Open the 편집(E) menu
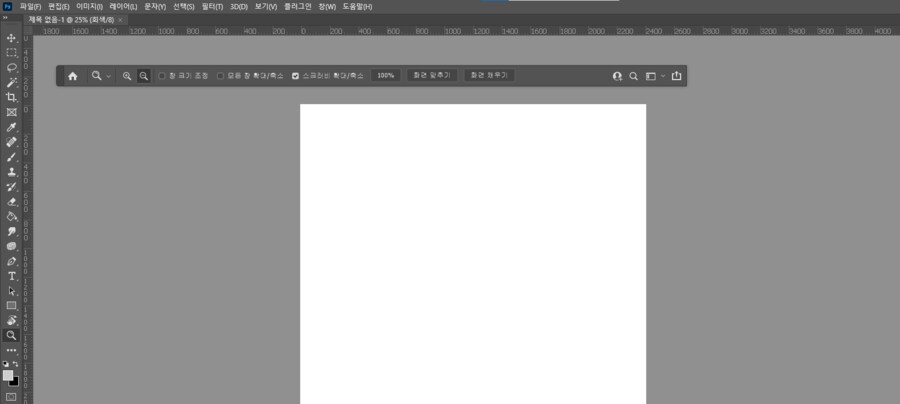The width and height of the screenshot is (900, 404). pyautogui.click(x=59, y=7)
